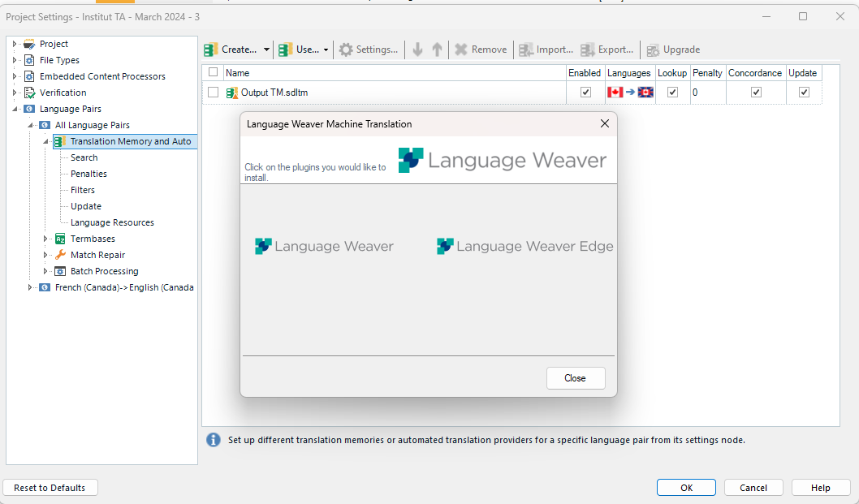Click the Upgrade toolbar button
859x504 pixels.
tap(673, 50)
